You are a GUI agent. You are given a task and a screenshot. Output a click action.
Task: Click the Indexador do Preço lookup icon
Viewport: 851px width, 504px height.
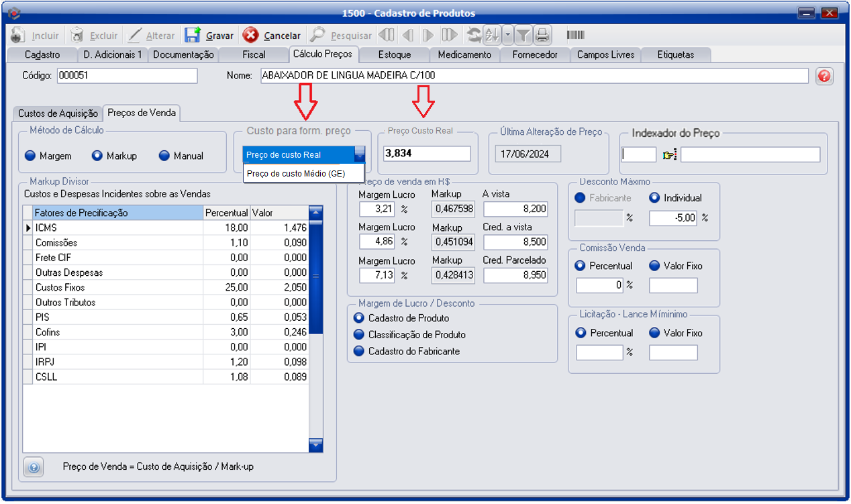[669, 155]
